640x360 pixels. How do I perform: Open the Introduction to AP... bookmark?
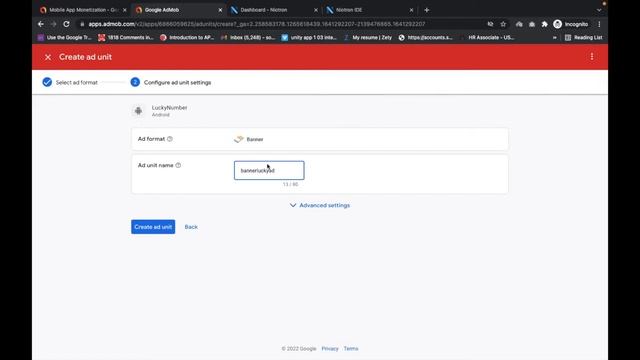coord(187,38)
